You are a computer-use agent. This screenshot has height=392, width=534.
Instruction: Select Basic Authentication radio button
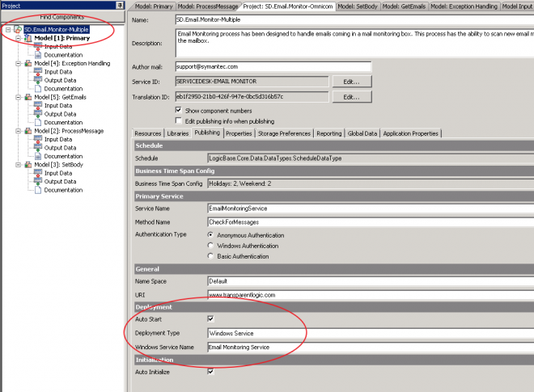click(210, 256)
